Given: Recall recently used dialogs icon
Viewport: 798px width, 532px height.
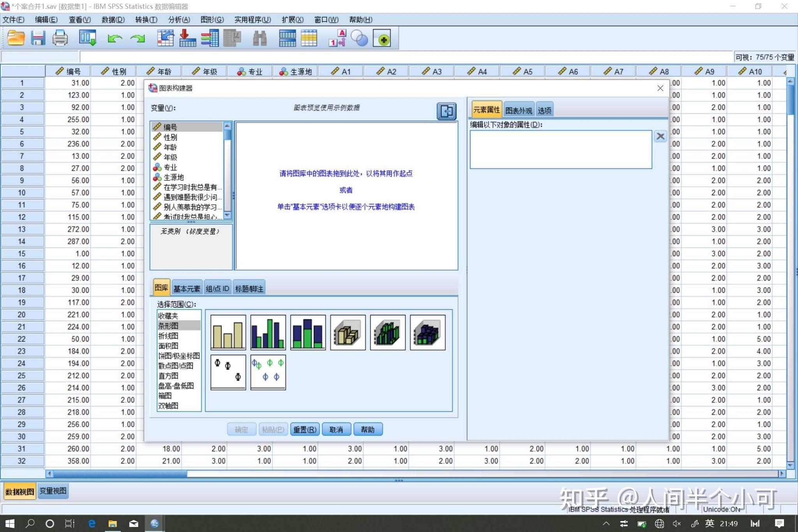Looking at the screenshot, I should pyautogui.click(x=88, y=38).
